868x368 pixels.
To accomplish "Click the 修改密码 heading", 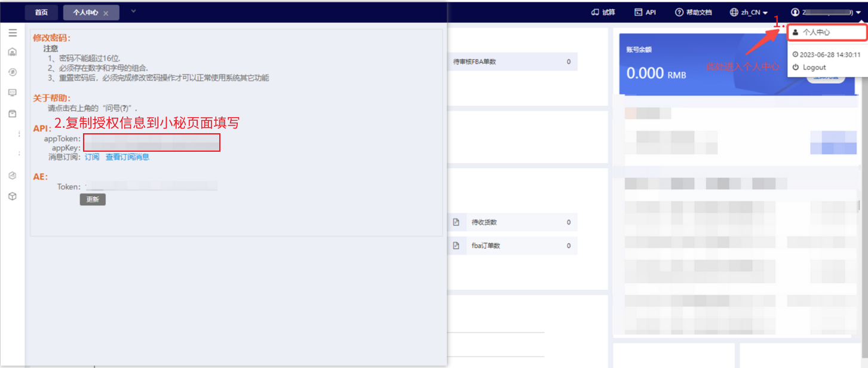I will (51, 38).
